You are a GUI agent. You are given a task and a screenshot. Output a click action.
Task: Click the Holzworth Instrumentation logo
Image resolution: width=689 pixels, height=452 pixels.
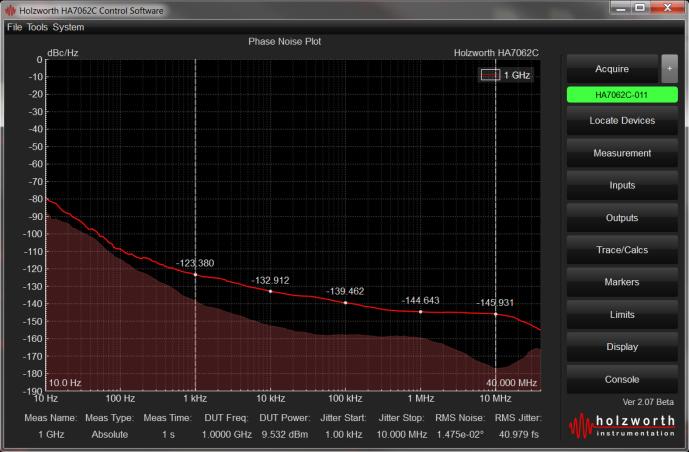(622, 426)
